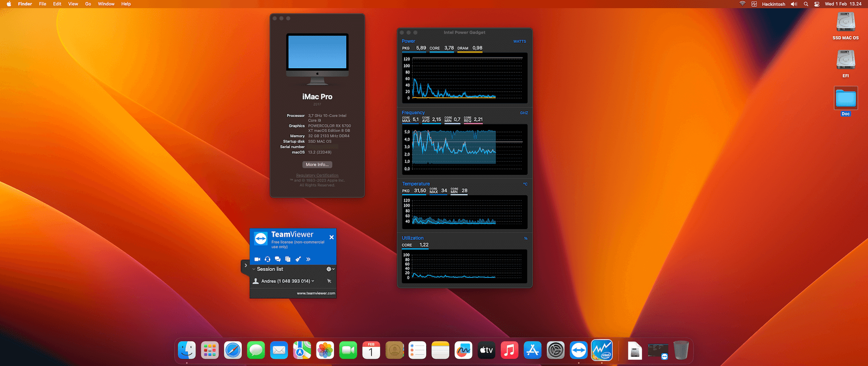Screen dimensions: 868x366
Task: Open Maps from the Dock
Action: point(302,350)
